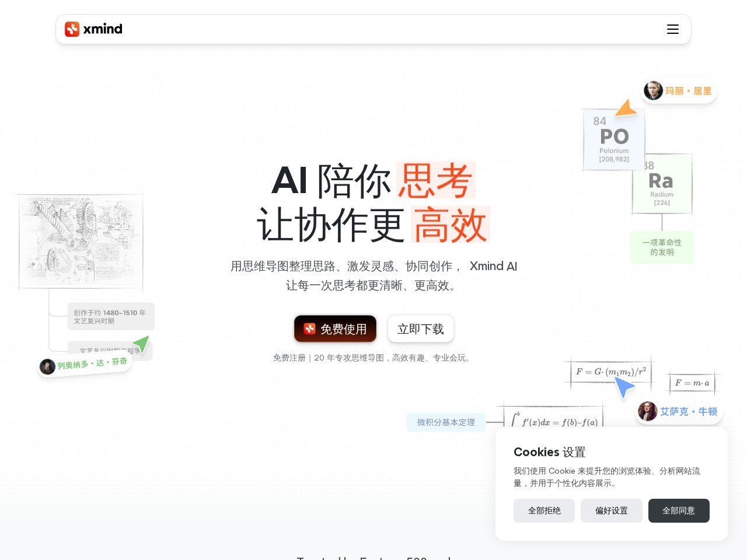Viewport: 747px width, 560px height.
Task: Click Isaac Newton's avatar portrait
Action: pyautogui.click(x=647, y=411)
